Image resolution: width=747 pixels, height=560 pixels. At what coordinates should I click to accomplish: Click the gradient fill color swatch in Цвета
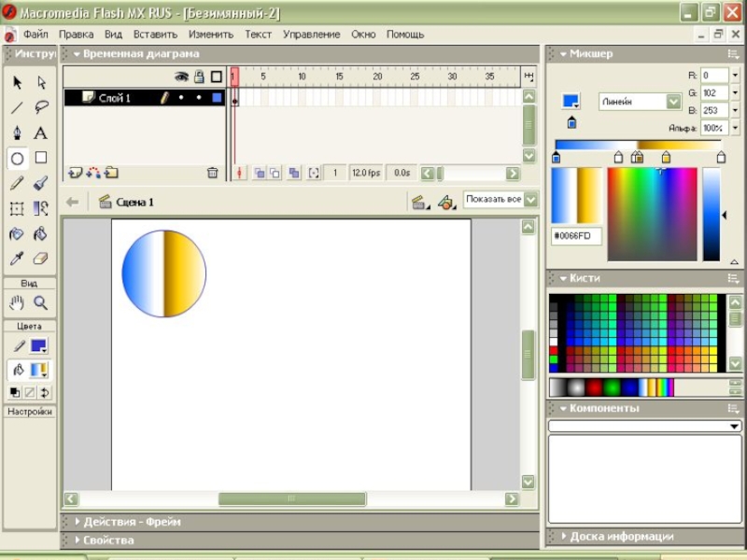tap(38, 370)
